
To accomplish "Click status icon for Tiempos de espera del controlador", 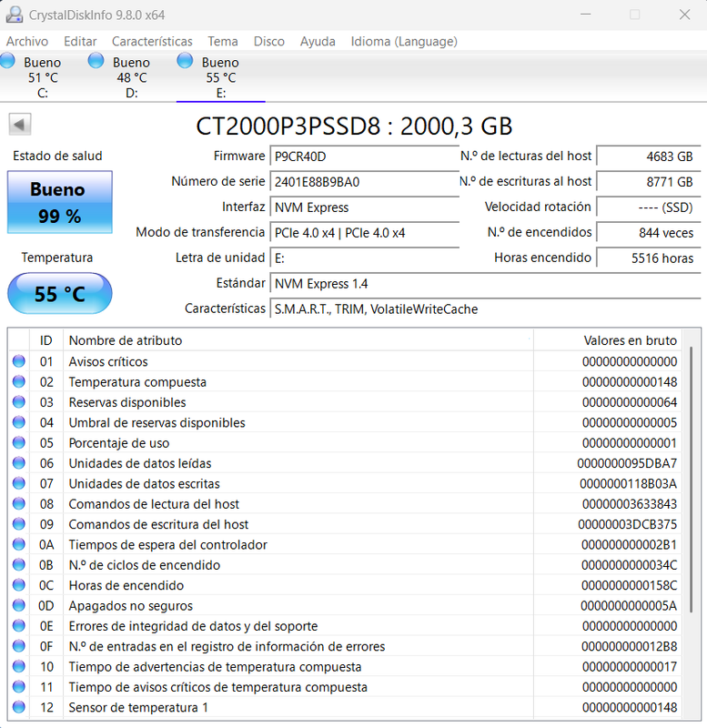I will tap(19, 544).
